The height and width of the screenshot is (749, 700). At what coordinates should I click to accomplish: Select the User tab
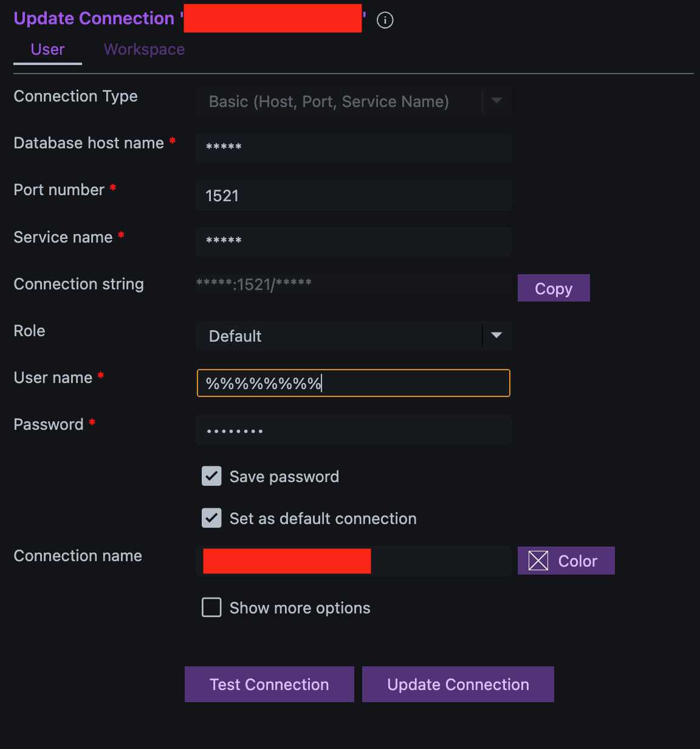coord(47,49)
